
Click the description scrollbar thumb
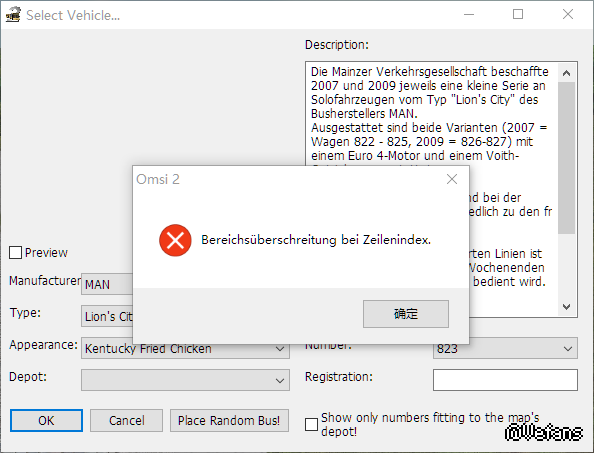(x=566, y=158)
